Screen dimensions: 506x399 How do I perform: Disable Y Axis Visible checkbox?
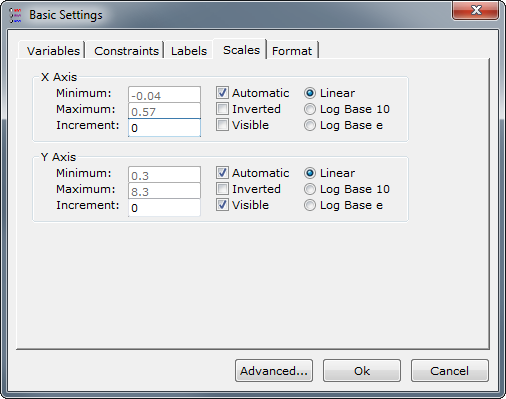tap(222, 205)
